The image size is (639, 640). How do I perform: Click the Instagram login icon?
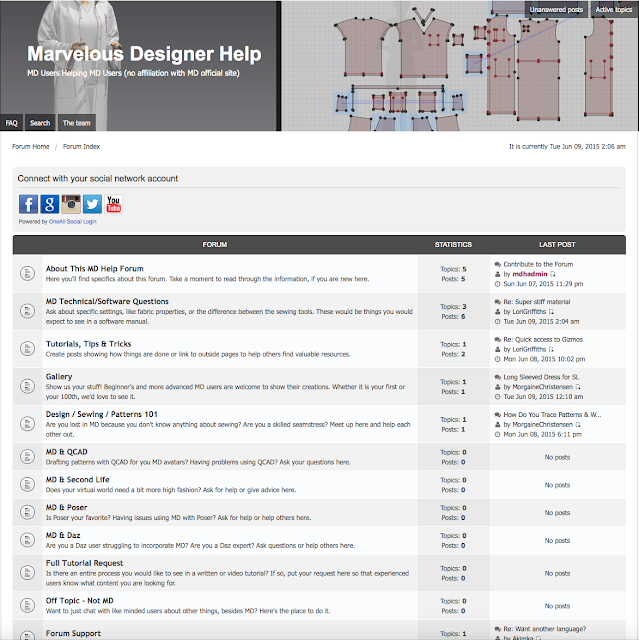[x=71, y=204]
